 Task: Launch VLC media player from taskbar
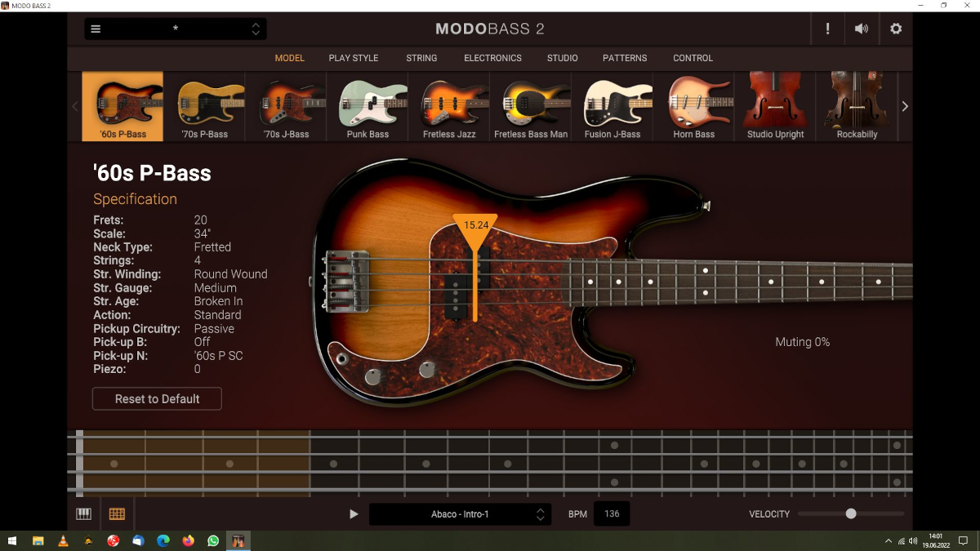click(63, 540)
